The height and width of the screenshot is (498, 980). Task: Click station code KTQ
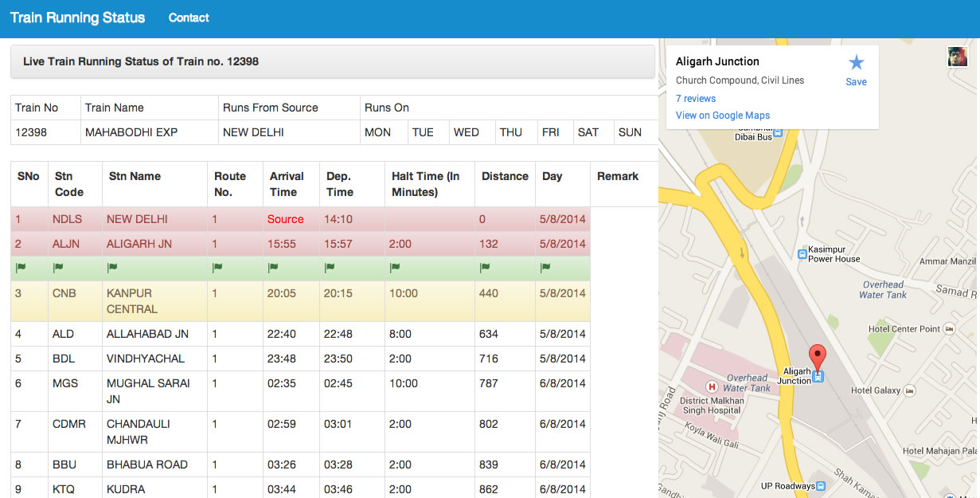pos(64,489)
